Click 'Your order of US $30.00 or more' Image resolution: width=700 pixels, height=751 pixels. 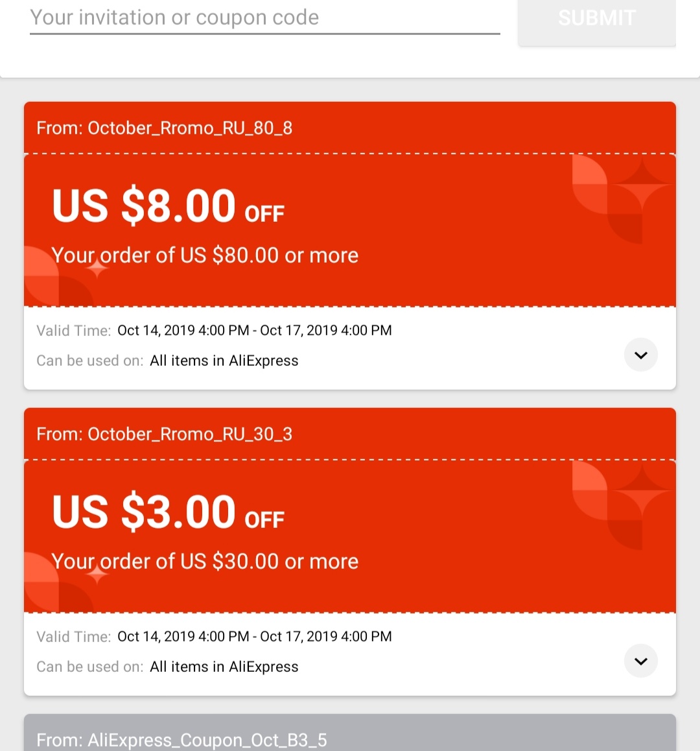point(205,562)
